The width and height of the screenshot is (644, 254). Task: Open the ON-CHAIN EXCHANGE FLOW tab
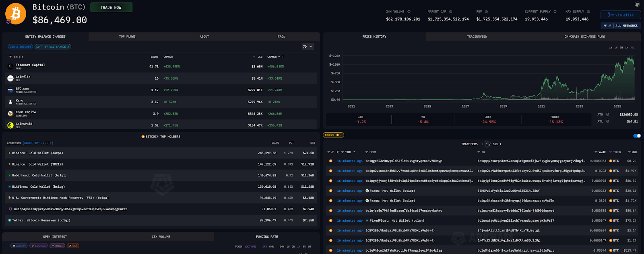tap(584, 37)
